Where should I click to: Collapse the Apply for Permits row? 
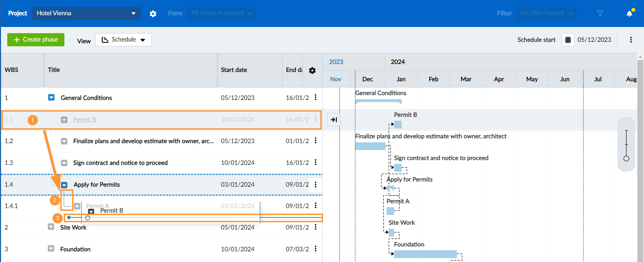[64, 185]
